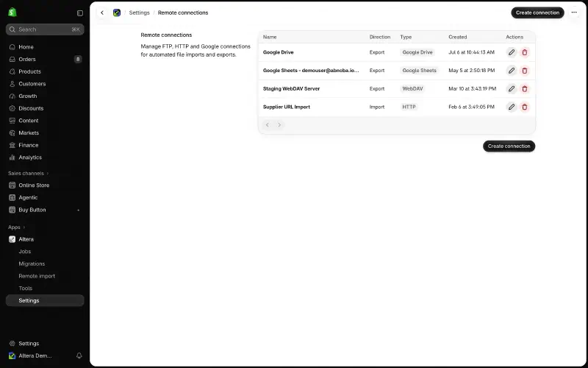
Task: Edit the Supplier URL Import connection
Action: point(512,107)
